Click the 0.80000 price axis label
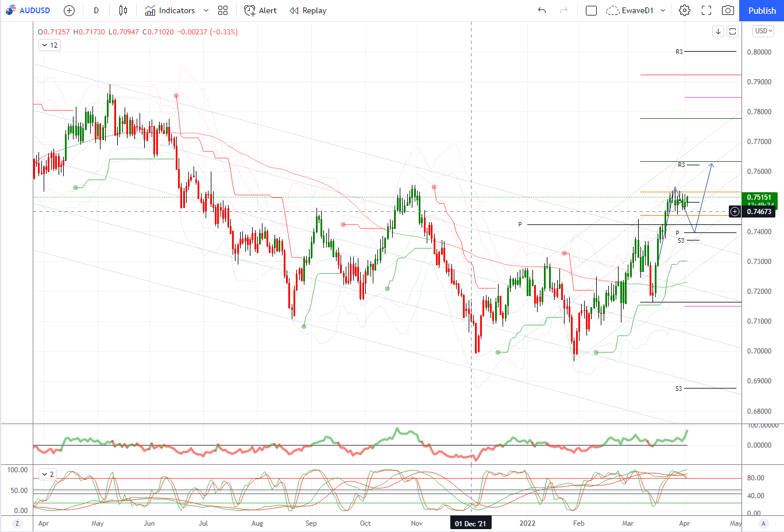The height and width of the screenshot is (532, 784). pyautogui.click(x=759, y=52)
